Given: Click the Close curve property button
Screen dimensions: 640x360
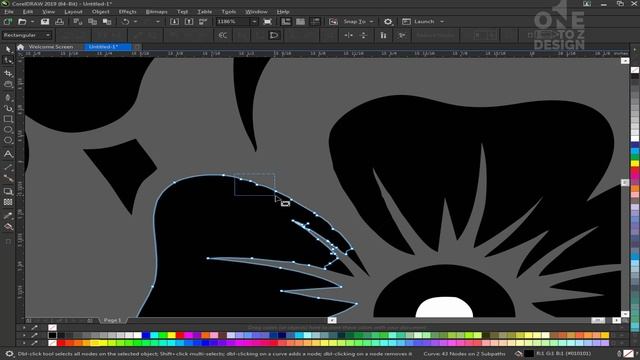Looking at the screenshot, I should pos(274,36).
